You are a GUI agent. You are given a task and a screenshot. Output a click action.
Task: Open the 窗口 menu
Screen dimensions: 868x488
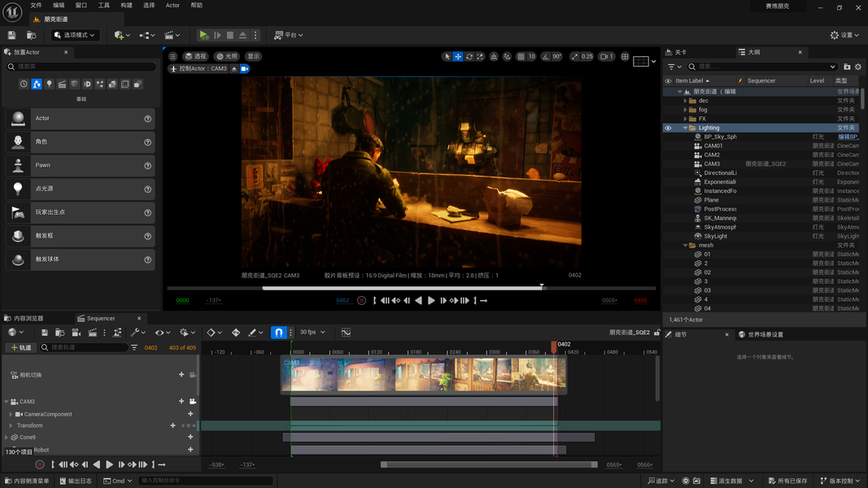pyautogui.click(x=81, y=5)
